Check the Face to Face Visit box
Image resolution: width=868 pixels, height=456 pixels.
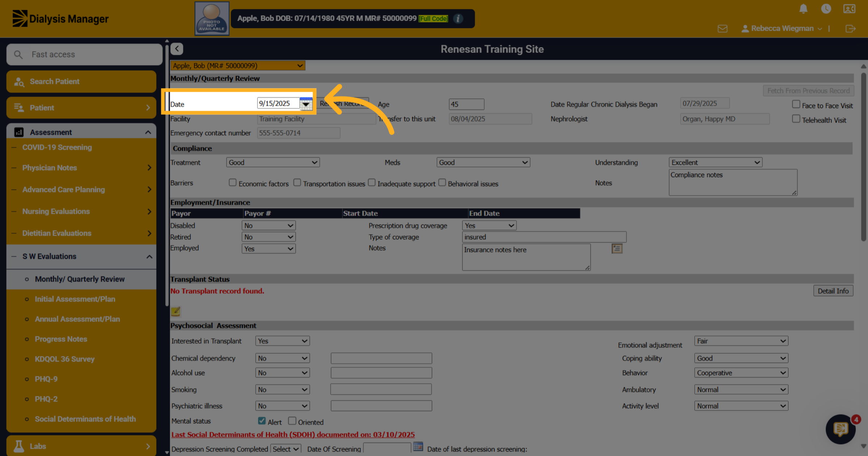click(796, 104)
